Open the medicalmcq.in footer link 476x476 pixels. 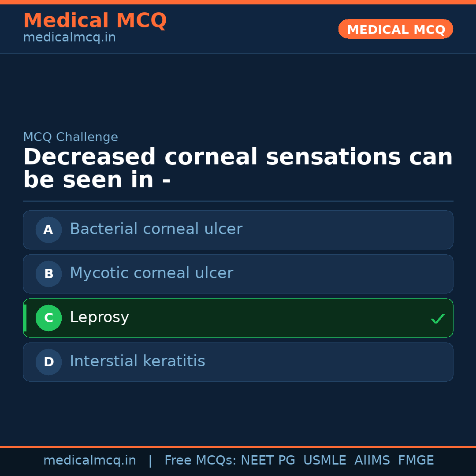[89, 461]
